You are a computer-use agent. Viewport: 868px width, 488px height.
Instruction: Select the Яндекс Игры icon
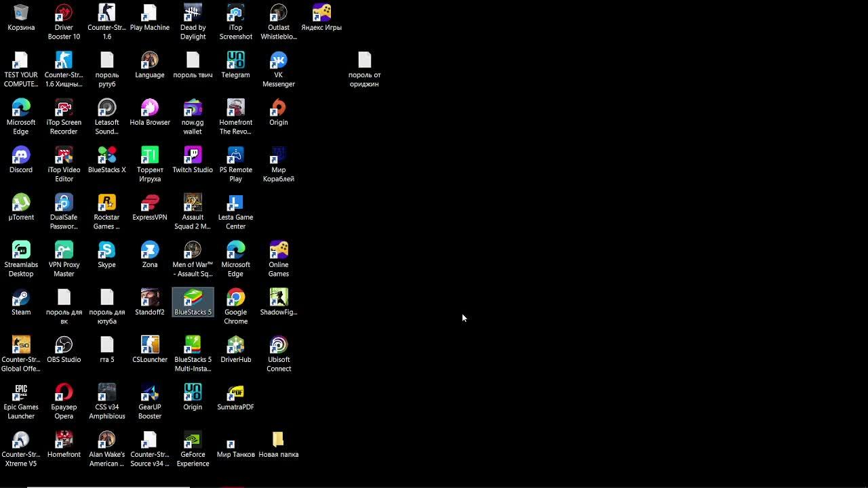tap(321, 18)
